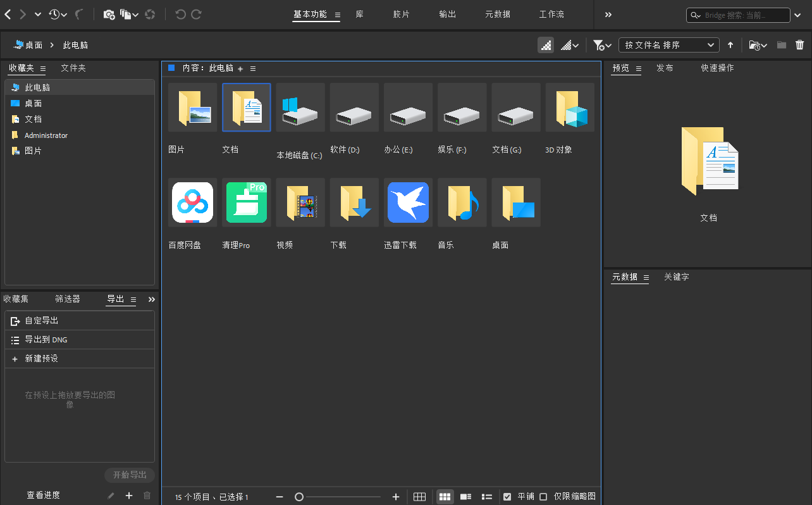The height and width of the screenshot is (505, 812).
Task: Enable browse quickly thumbnail quality button
Action: (546, 45)
